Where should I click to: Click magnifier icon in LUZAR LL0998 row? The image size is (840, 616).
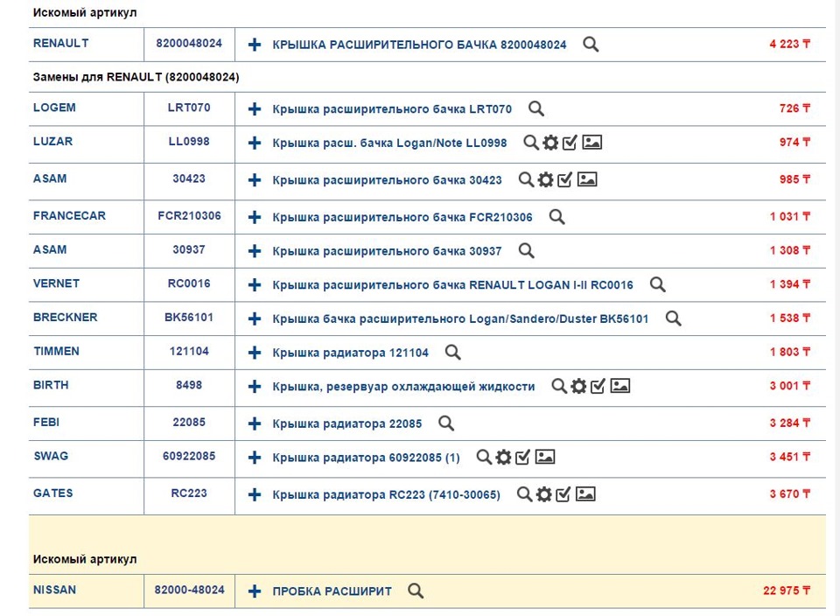click(530, 143)
